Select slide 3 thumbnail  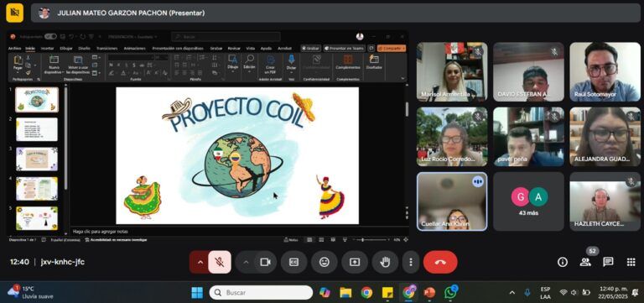tap(37, 159)
